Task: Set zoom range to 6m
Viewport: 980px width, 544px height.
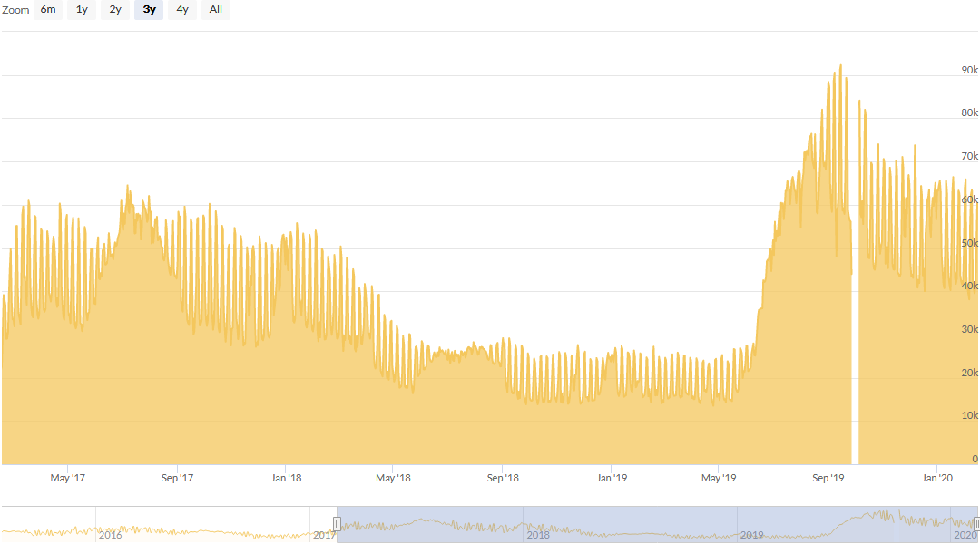Action: click(x=48, y=9)
